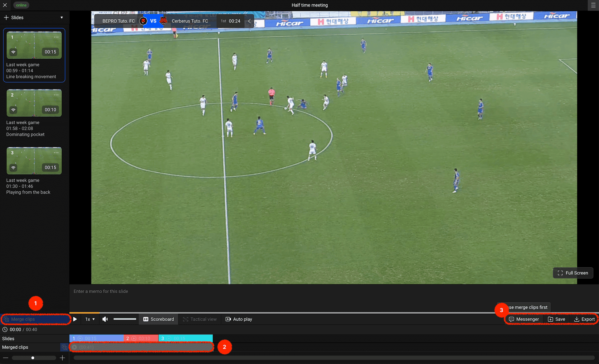599x364 pixels.
Task: Add a slide with the plus icon
Action: point(6,17)
